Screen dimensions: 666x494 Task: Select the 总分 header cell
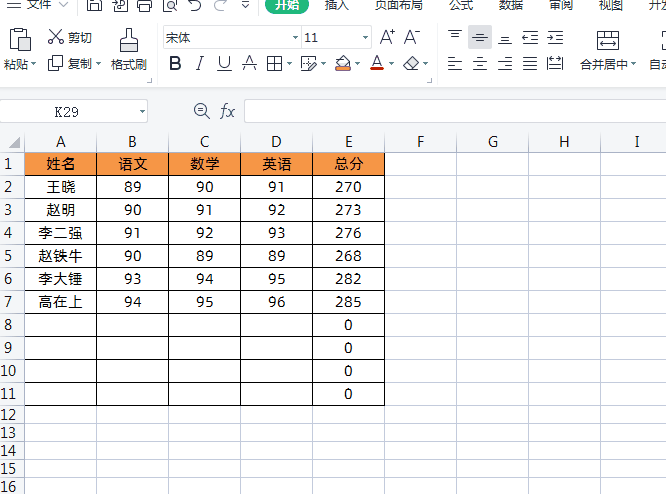348,164
